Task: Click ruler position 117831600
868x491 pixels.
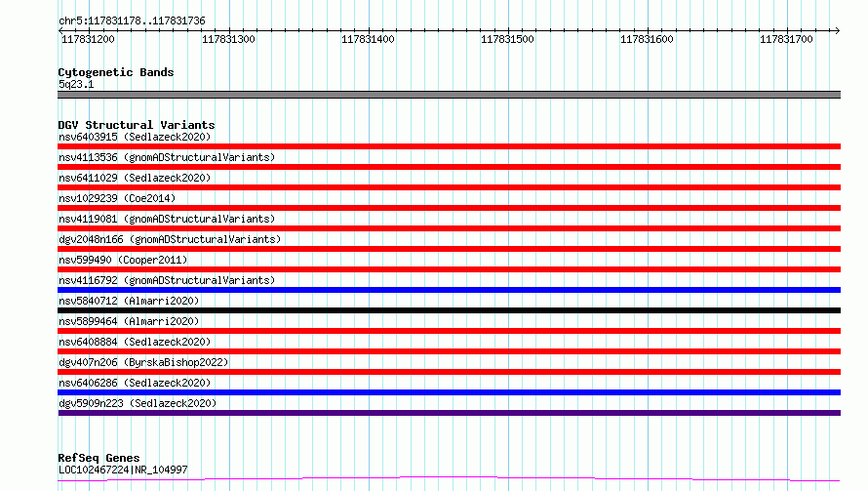Action: point(647,39)
